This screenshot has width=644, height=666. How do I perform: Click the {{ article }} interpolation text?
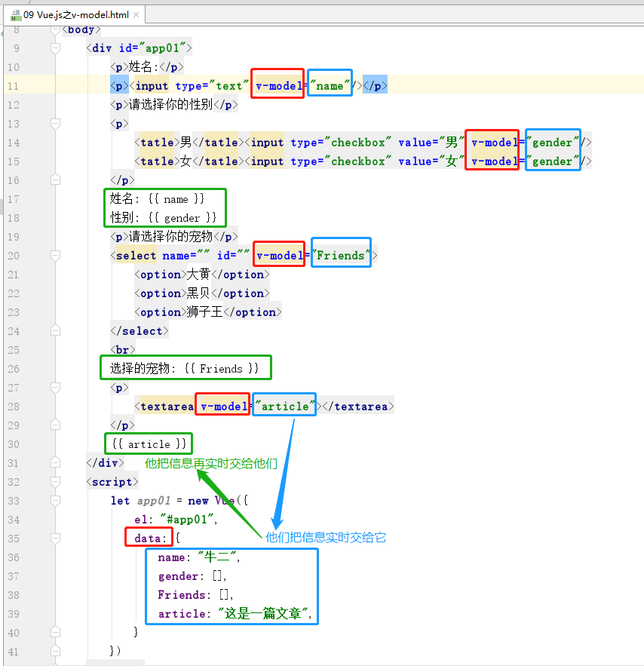pos(148,444)
